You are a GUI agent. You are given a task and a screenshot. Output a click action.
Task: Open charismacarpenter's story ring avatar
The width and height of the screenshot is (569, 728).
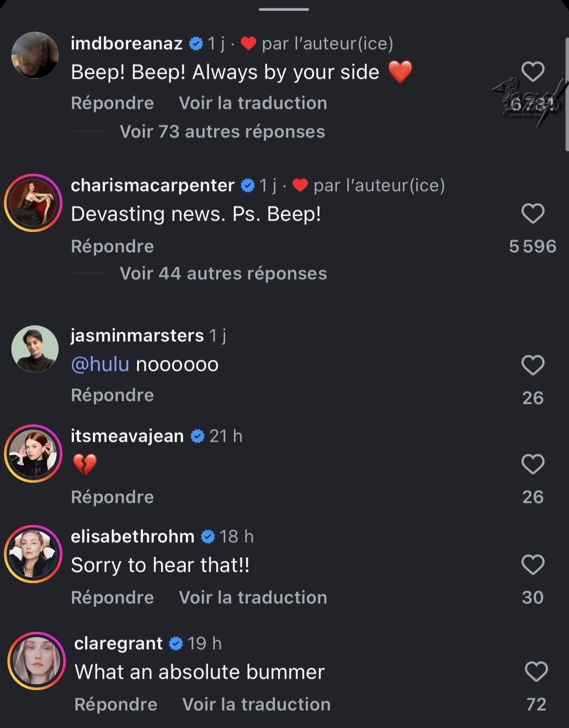tap(33, 202)
